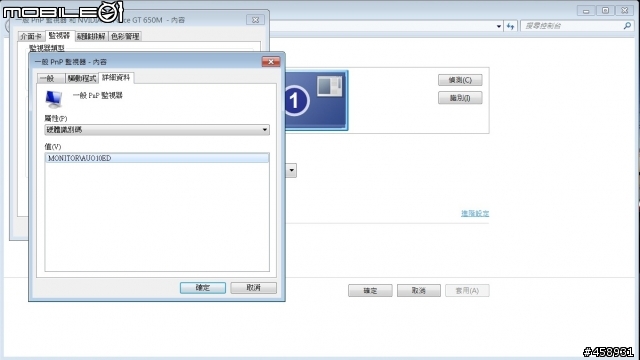
Task: Open the 進階設定 advanced settings link
Action: (x=475, y=213)
